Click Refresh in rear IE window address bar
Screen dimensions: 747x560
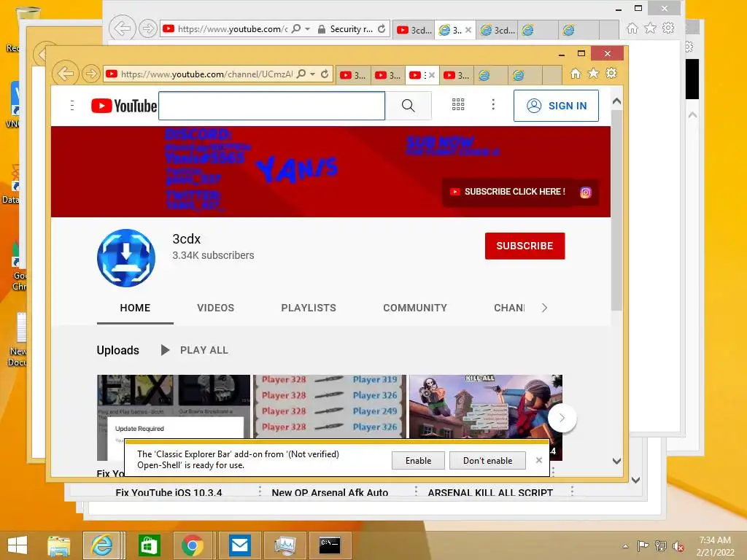[382, 29]
